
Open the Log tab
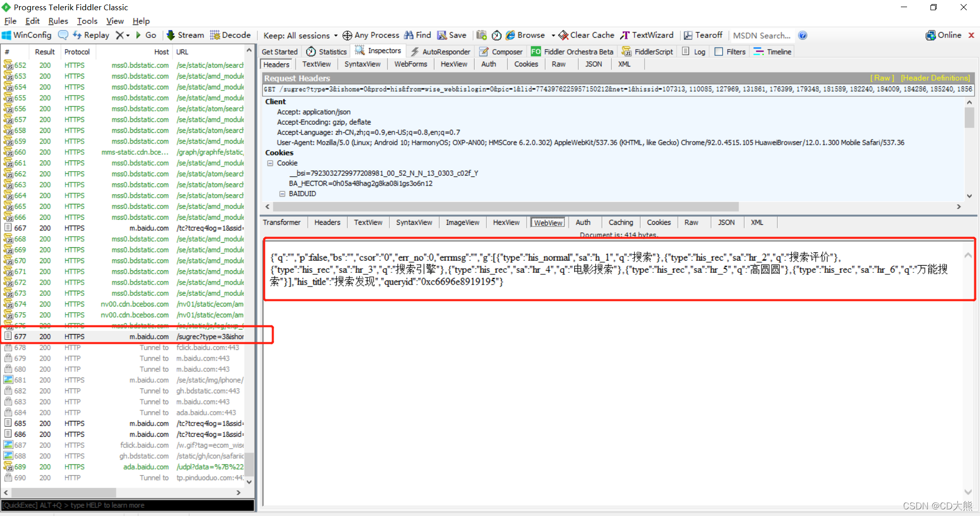(694, 52)
